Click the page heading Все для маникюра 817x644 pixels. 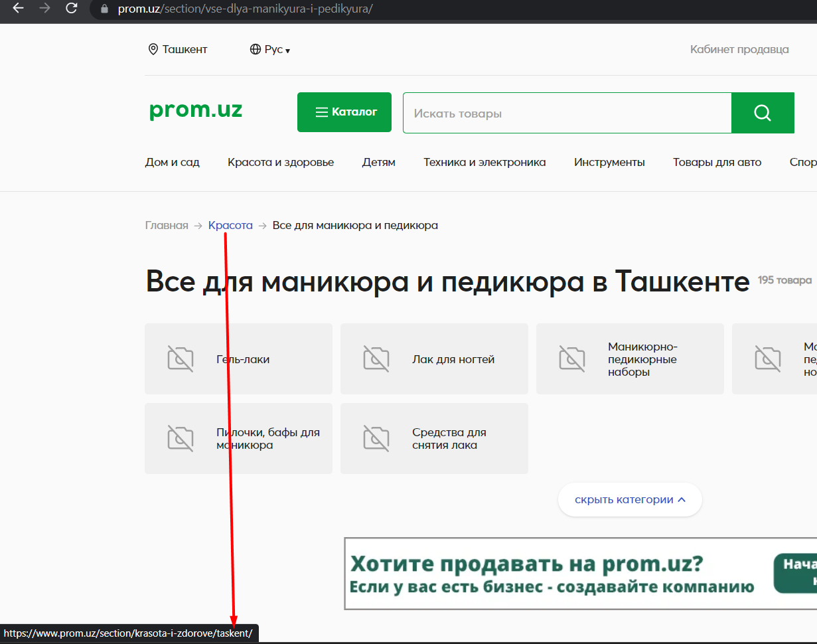[x=448, y=282]
